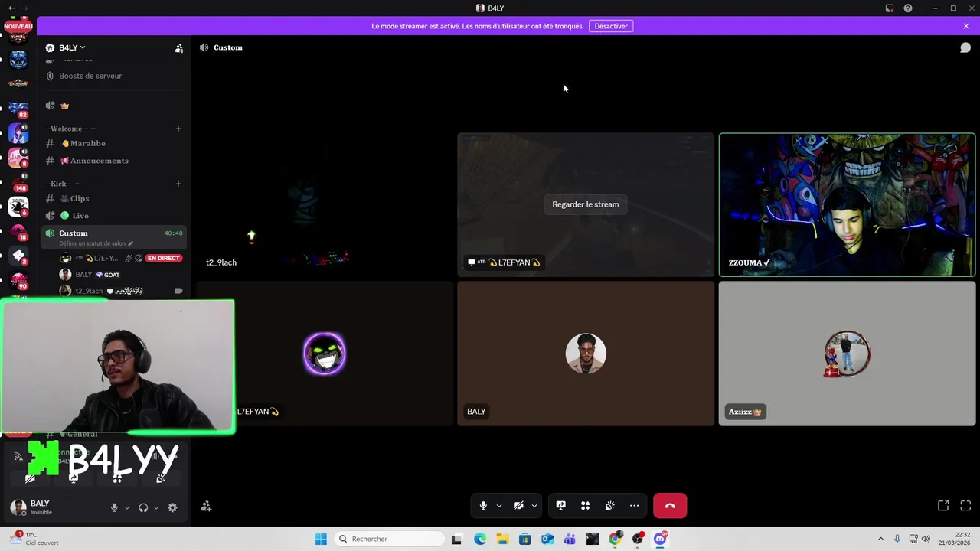The height and width of the screenshot is (551, 980).
Task: Select the server icon with badge 90
Action: 18,280
